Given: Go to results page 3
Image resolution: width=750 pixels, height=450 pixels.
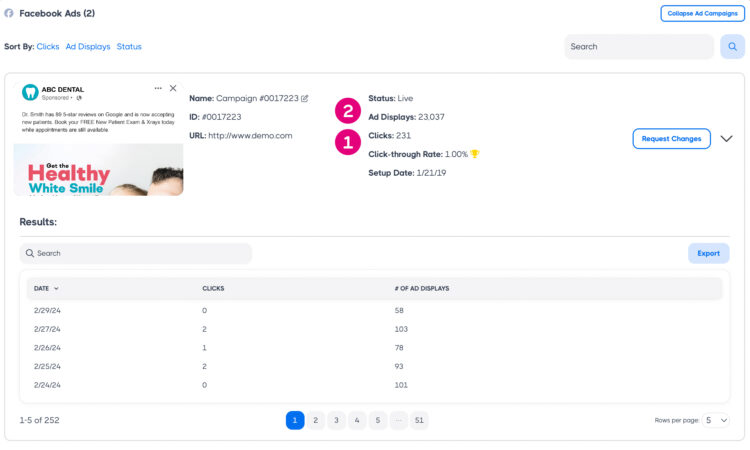Looking at the screenshot, I should 336,421.
